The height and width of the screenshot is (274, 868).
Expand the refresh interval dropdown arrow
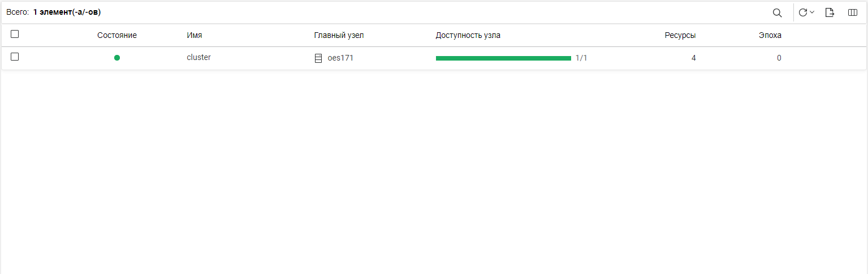812,12
